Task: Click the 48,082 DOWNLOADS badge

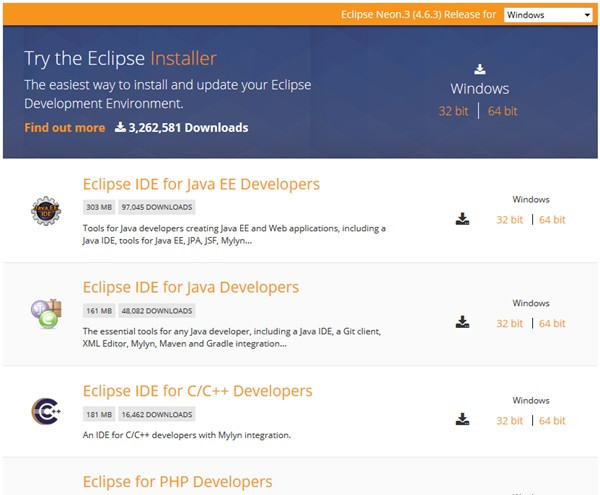Action: tap(157, 311)
